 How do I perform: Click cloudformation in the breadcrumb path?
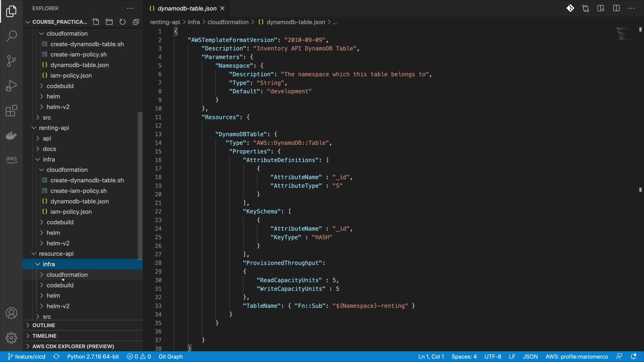pyautogui.click(x=228, y=22)
